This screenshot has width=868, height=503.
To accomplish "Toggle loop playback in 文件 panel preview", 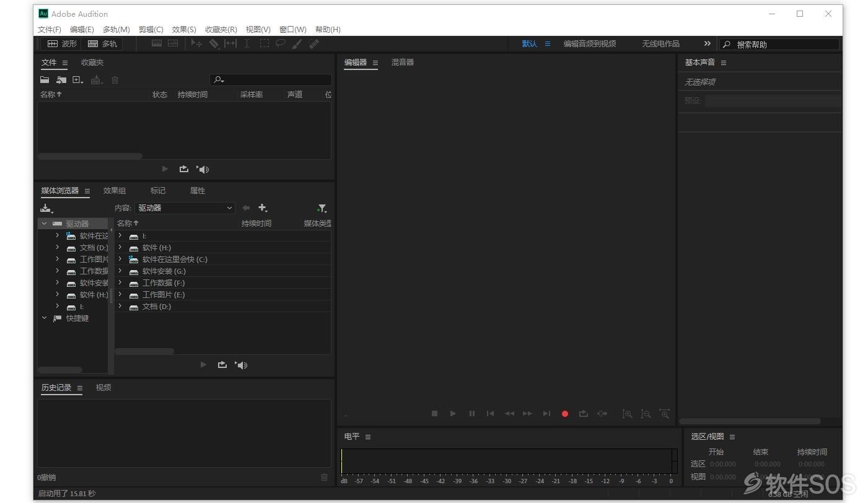I will (184, 169).
